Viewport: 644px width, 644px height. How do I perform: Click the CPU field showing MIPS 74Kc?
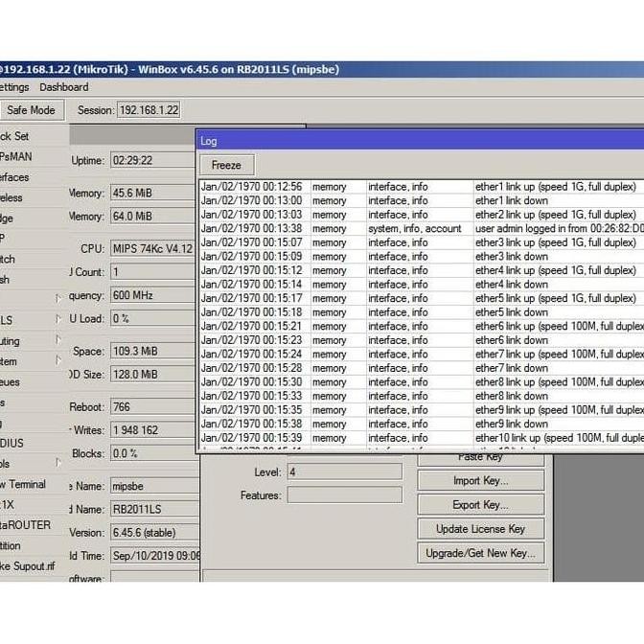tap(152, 248)
